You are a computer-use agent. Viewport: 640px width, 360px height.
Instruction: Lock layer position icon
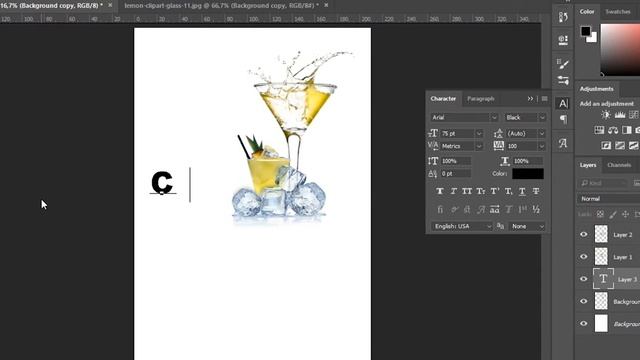pos(625,214)
